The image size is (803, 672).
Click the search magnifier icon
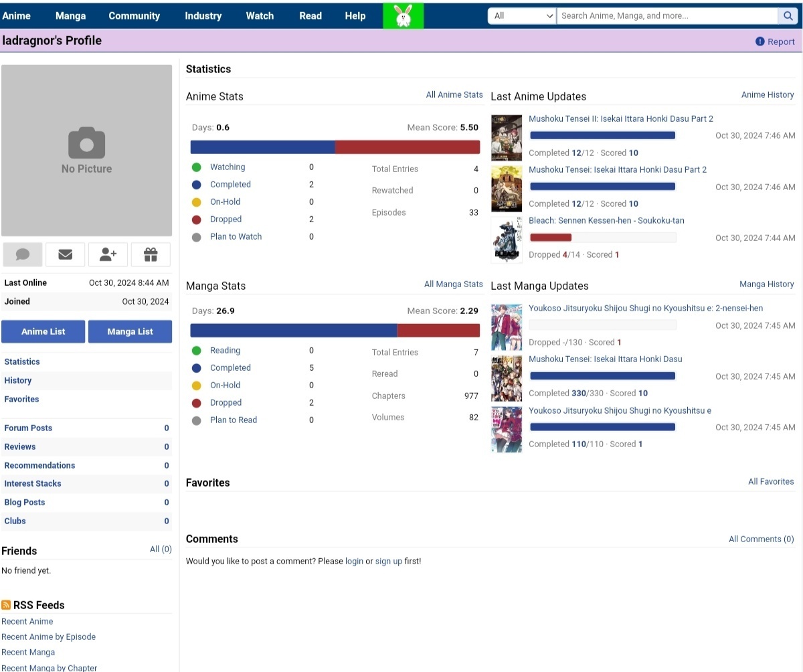(x=787, y=16)
